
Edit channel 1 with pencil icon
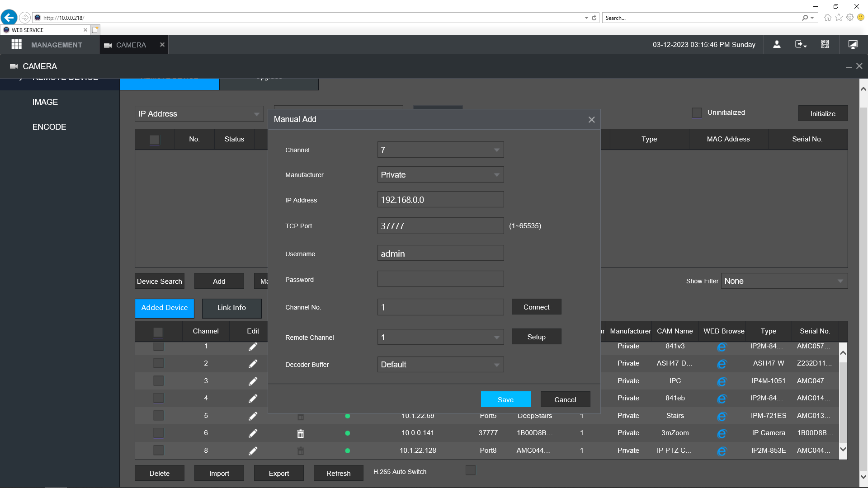coord(253,347)
